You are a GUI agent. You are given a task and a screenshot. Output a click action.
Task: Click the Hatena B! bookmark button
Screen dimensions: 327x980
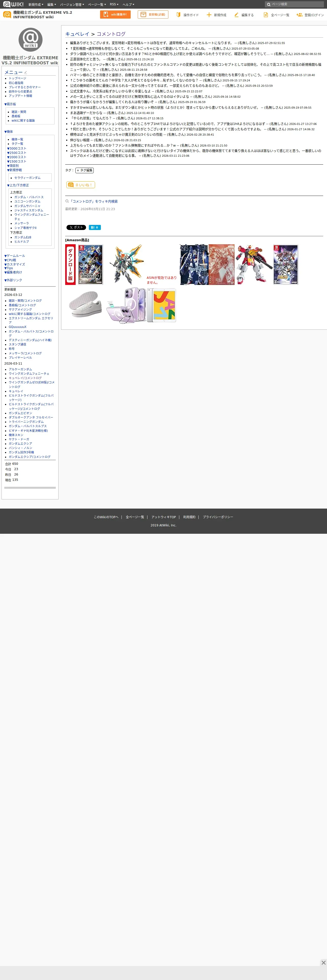click(x=95, y=227)
